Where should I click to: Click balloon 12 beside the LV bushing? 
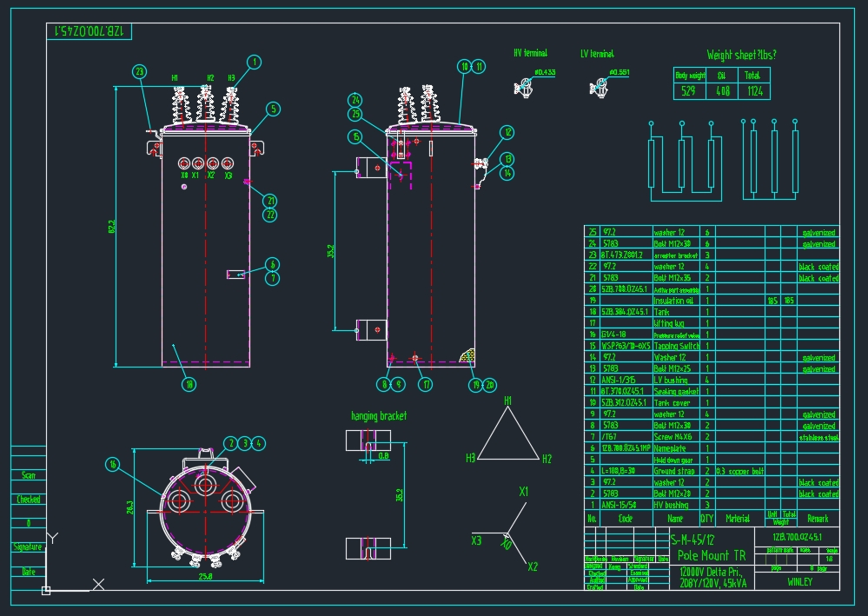tap(507, 133)
